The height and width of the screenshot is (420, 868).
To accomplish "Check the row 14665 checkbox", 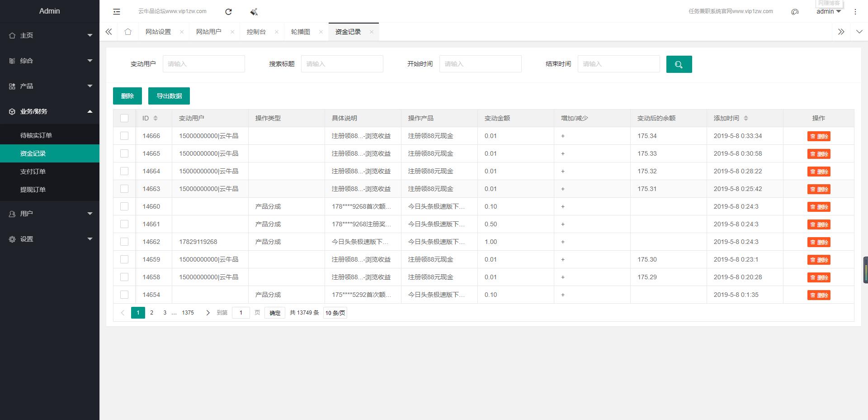I will 124,153.
